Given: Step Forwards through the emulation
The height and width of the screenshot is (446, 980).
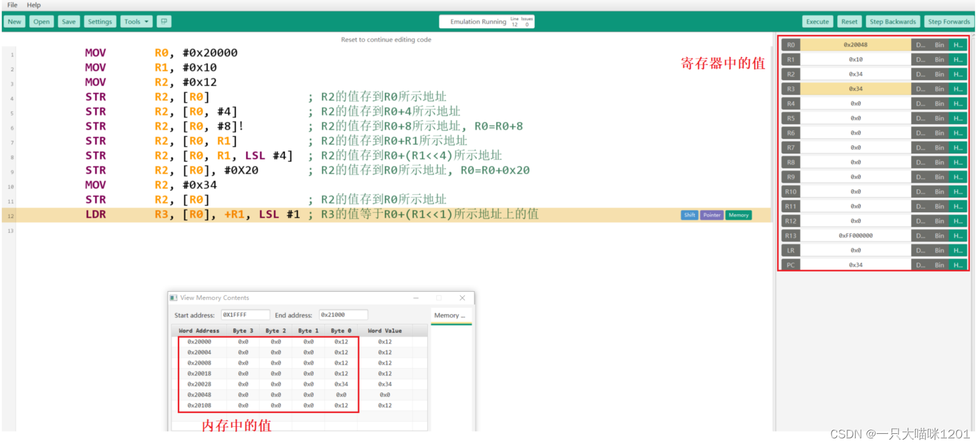Looking at the screenshot, I should pyautogui.click(x=949, y=22).
